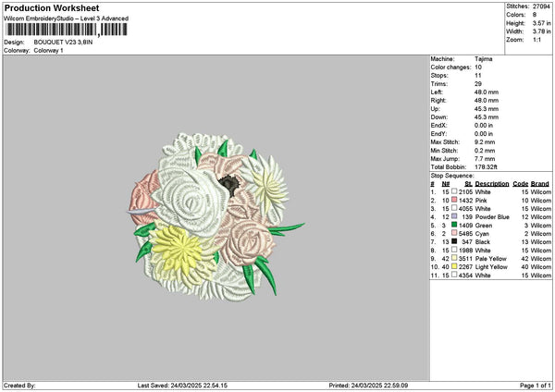Pick the white swatch beside 4055 stitches

(x=454, y=208)
